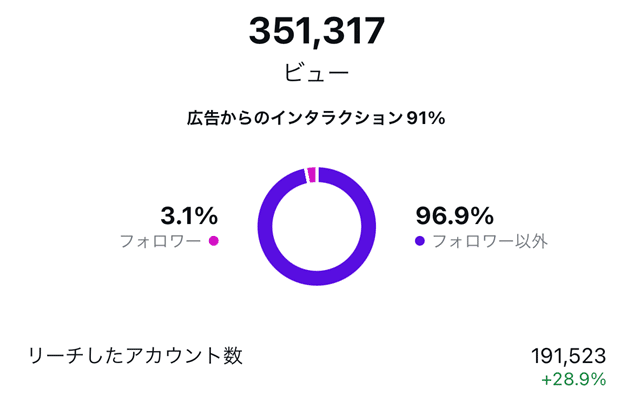
Task: Tap the 351,317 total views figure
Action: tap(316, 31)
